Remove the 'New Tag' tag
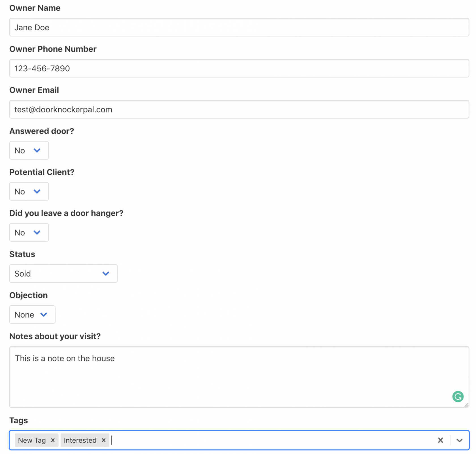Viewport: 476px width, 454px height. tap(53, 440)
